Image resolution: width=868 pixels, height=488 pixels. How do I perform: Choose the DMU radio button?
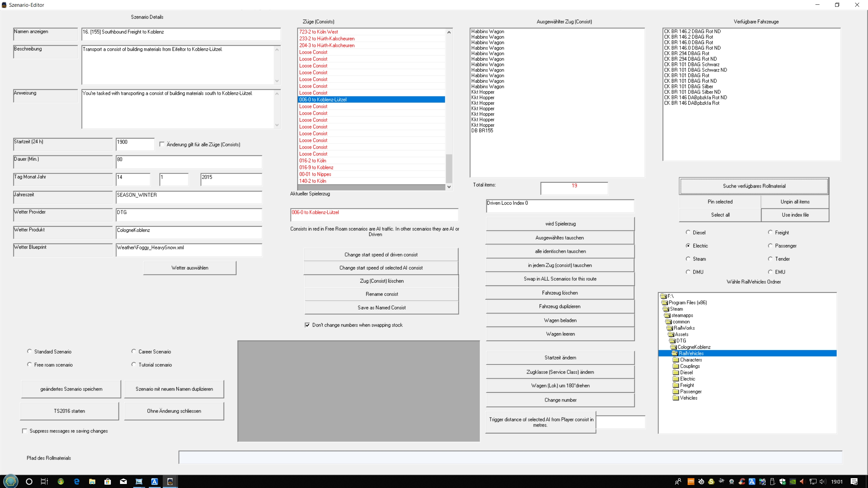point(688,272)
